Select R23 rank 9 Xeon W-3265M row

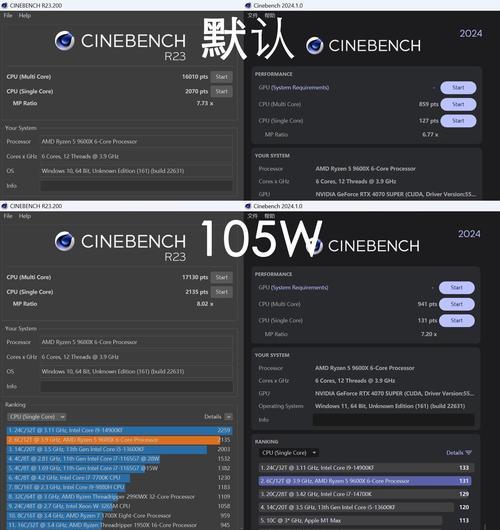119,506
